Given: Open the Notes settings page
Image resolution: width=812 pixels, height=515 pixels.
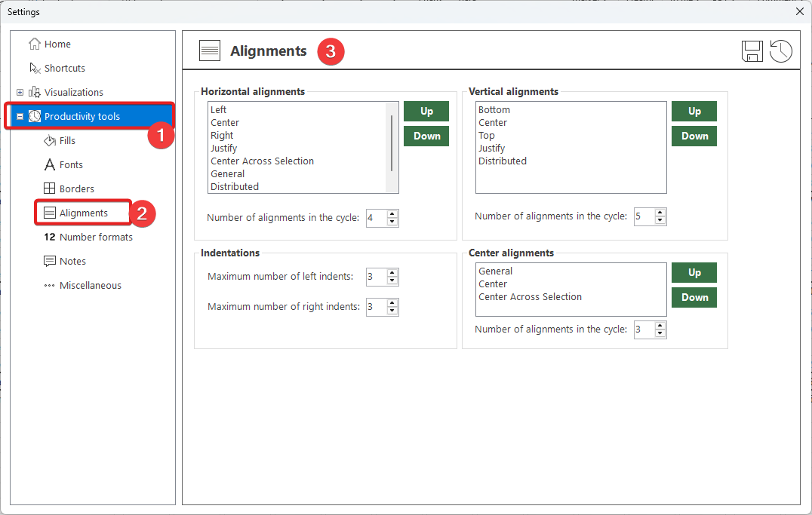Looking at the screenshot, I should (x=72, y=261).
